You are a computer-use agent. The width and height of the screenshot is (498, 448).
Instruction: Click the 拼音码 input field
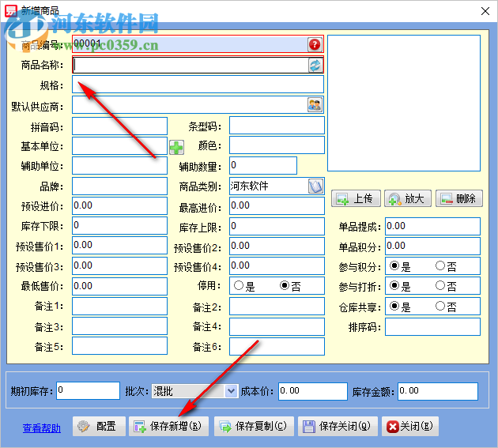(119, 126)
